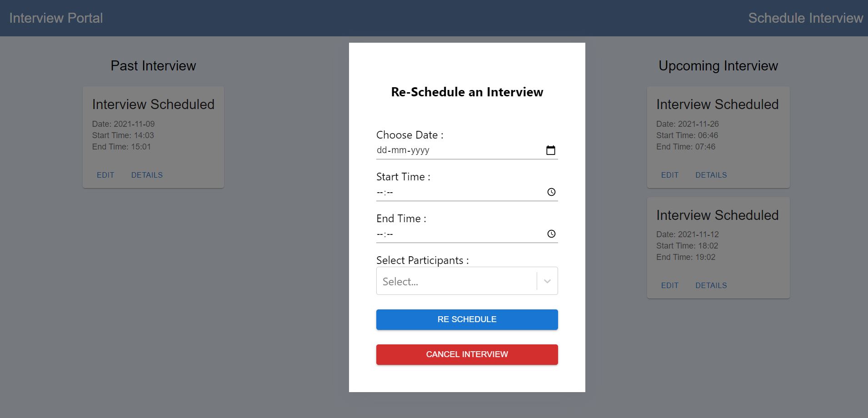The width and height of the screenshot is (868, 418).
Task: Click the RE SCHEDULE button
Action: [466, 319]
